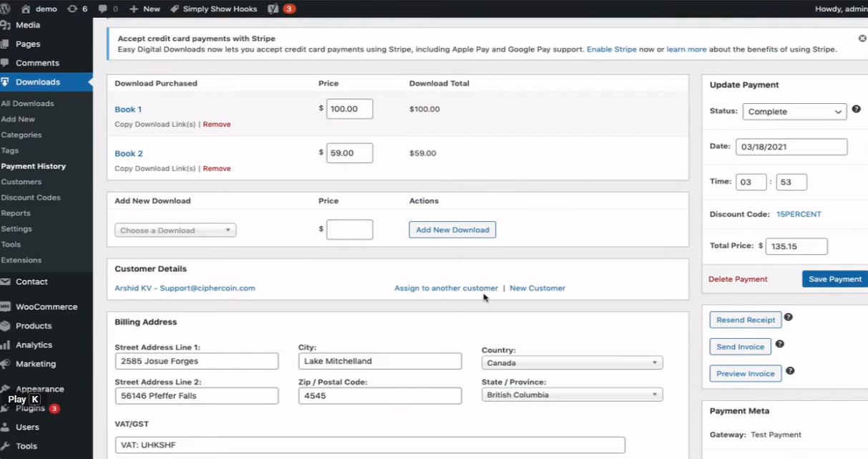The width and height of the screenshot is (868, 459).
Task: Click help icon next to Status dropdown
Action: point(856,110)
